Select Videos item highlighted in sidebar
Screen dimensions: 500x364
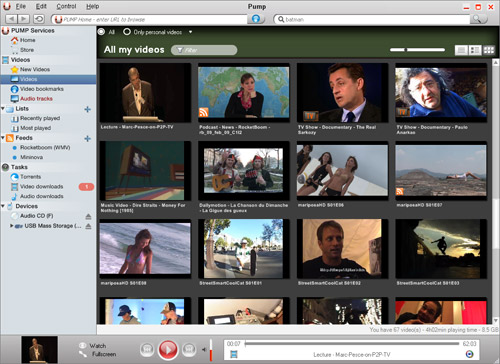(48, 79)
